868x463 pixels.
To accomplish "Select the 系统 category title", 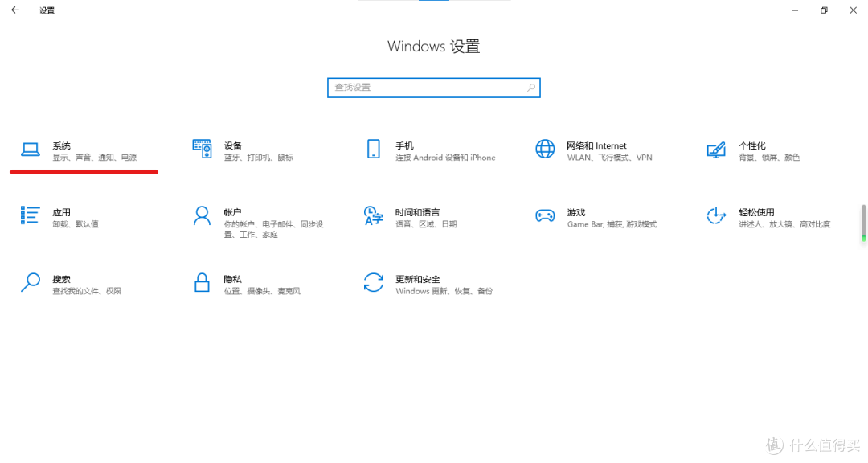I will click(x=61, y=145).
